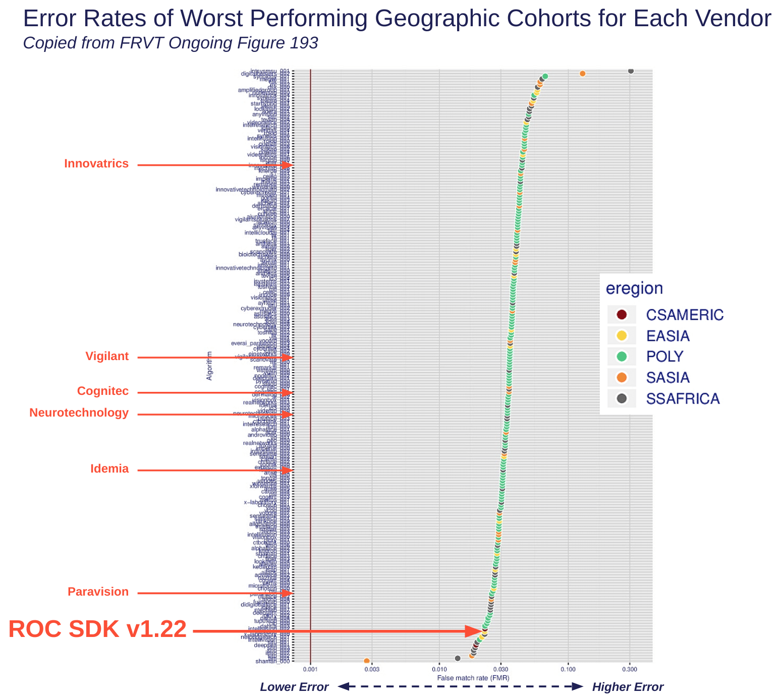Click the gray outlier point near 0.300 at top
This screenshot has width=780, height=700.
click(631, 71)
